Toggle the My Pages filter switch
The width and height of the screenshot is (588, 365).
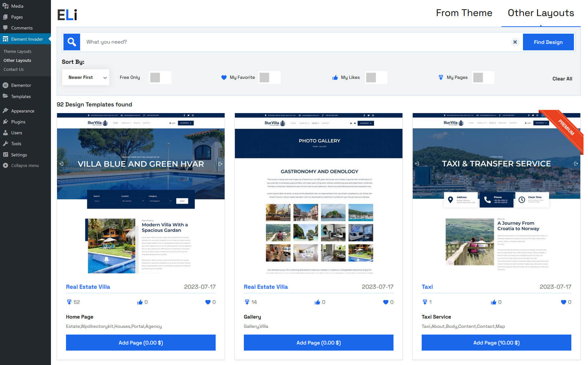coord(483,78)
